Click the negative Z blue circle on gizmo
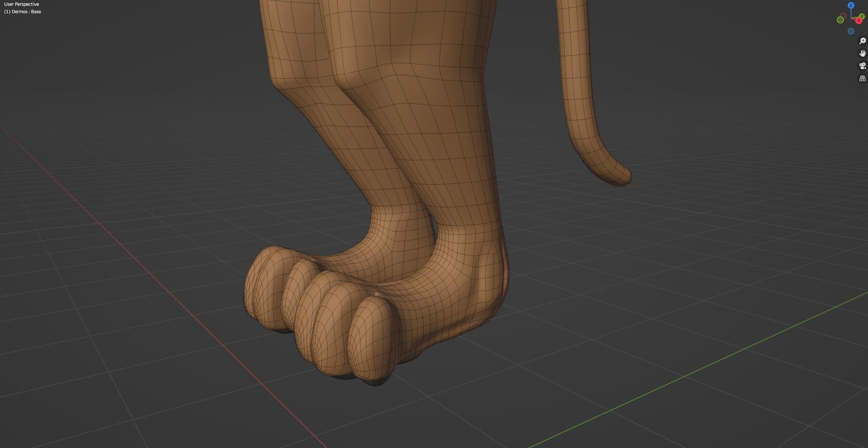Screen dimensions: 868x448 click(x=851, y=31)
